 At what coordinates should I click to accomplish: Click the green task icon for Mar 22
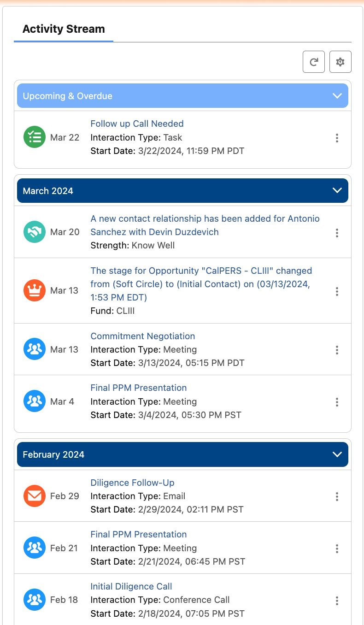35,137
